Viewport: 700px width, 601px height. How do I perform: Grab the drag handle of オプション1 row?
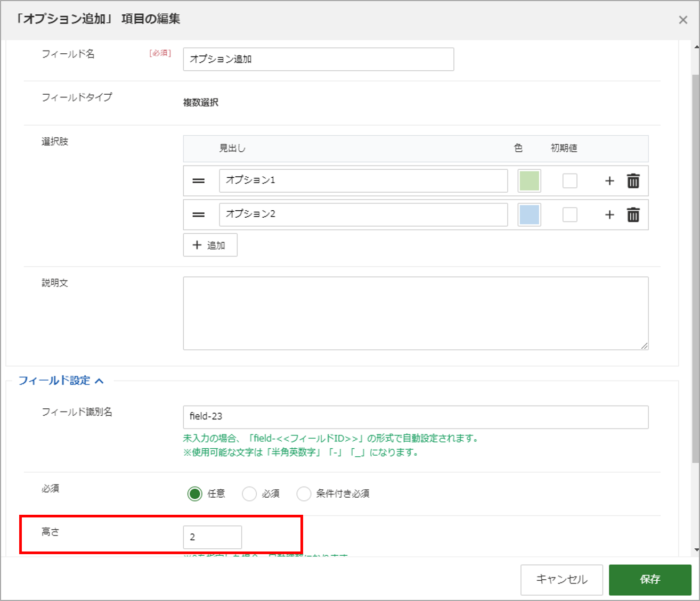[198, 181]
